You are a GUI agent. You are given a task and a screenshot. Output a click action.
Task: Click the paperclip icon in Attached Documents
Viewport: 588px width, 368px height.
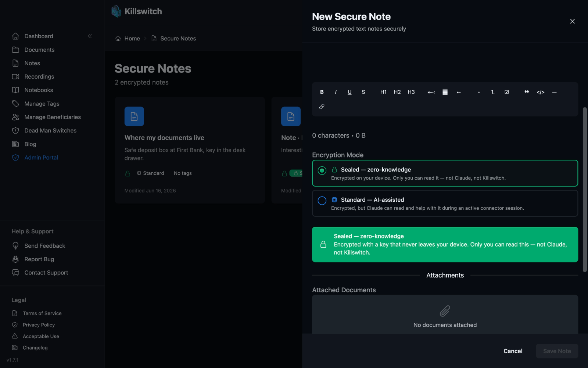point(445,311)
